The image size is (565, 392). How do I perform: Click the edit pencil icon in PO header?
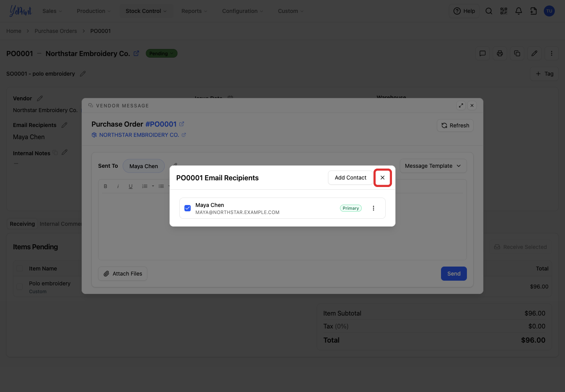534,53
